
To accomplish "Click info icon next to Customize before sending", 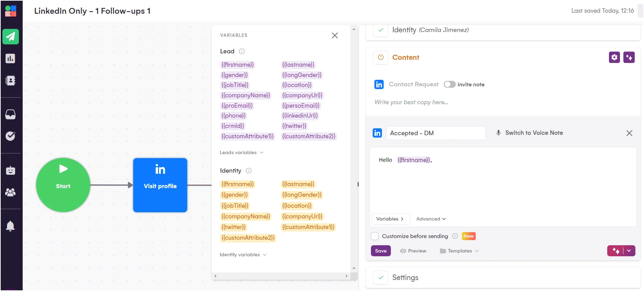I will pos(455,236).
